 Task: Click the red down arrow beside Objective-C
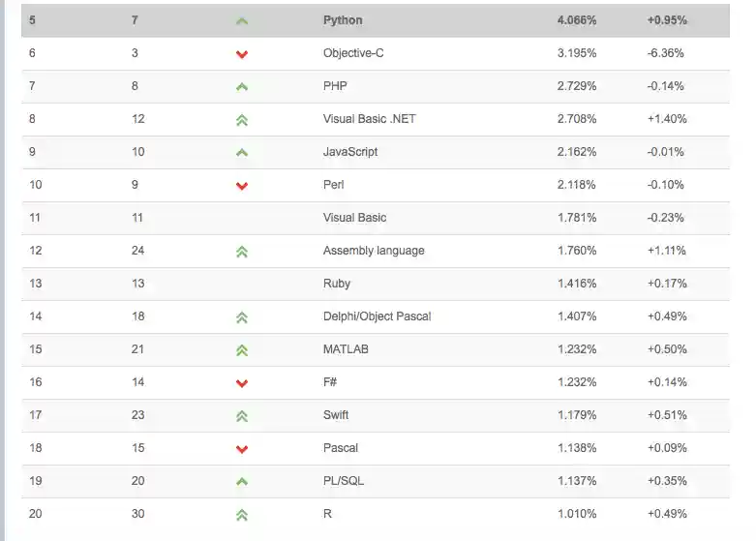click(x=242, y=54)
